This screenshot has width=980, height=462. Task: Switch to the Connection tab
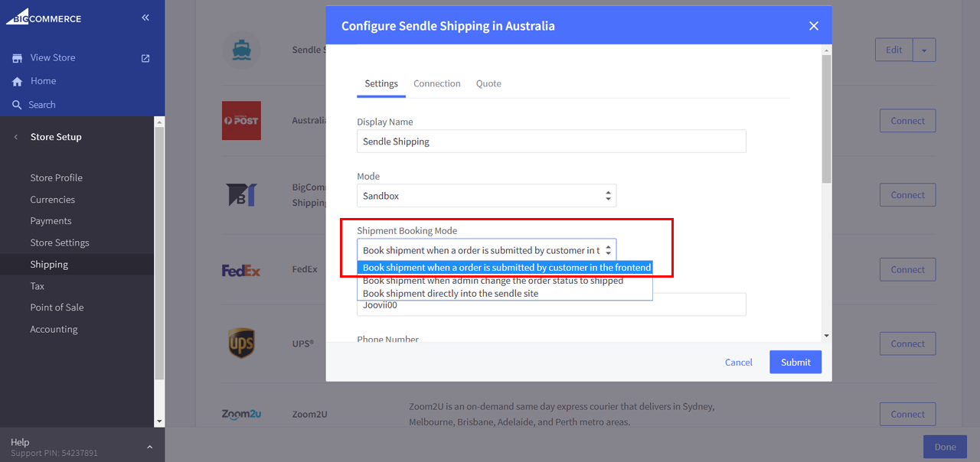point(436,83)
